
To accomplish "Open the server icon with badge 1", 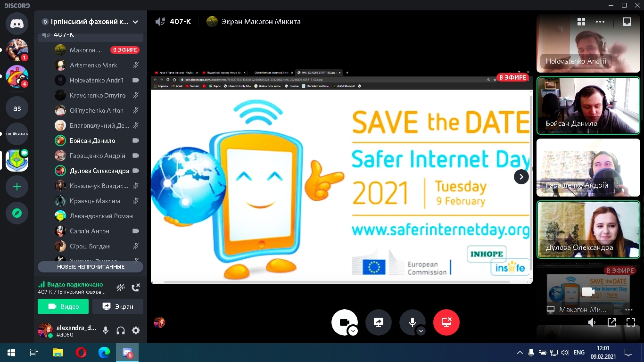I will (17, 50).
